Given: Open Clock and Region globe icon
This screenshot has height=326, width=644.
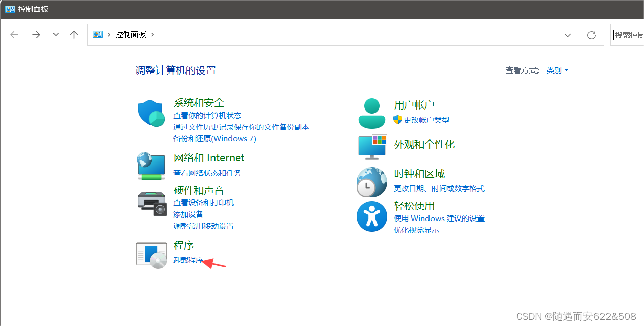Looking at the screenshot, I should coord(372,182).
